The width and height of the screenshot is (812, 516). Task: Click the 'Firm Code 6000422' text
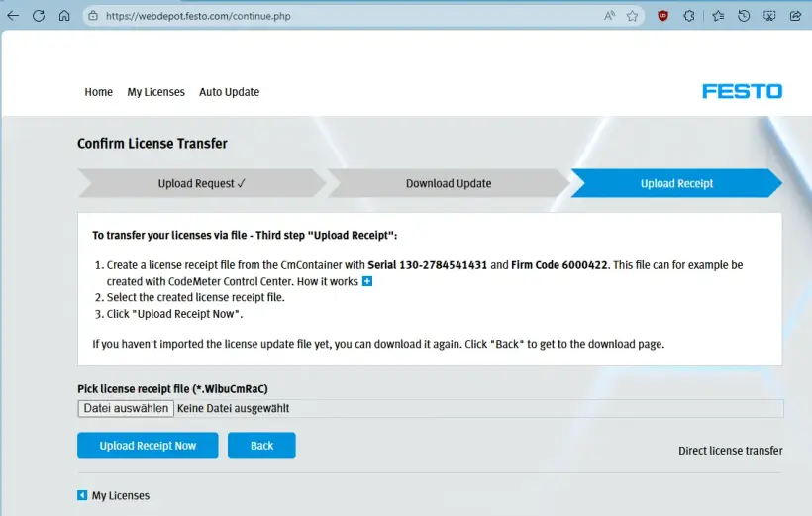tap(558, 265)
